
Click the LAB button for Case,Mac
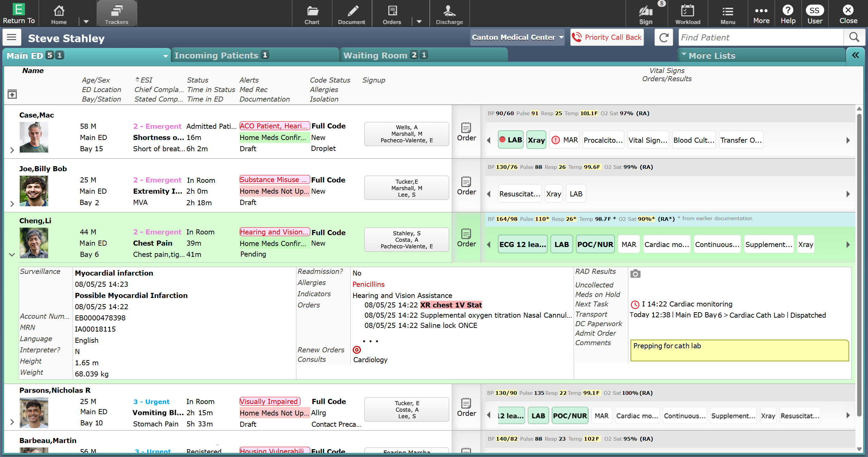pos(511,140)
